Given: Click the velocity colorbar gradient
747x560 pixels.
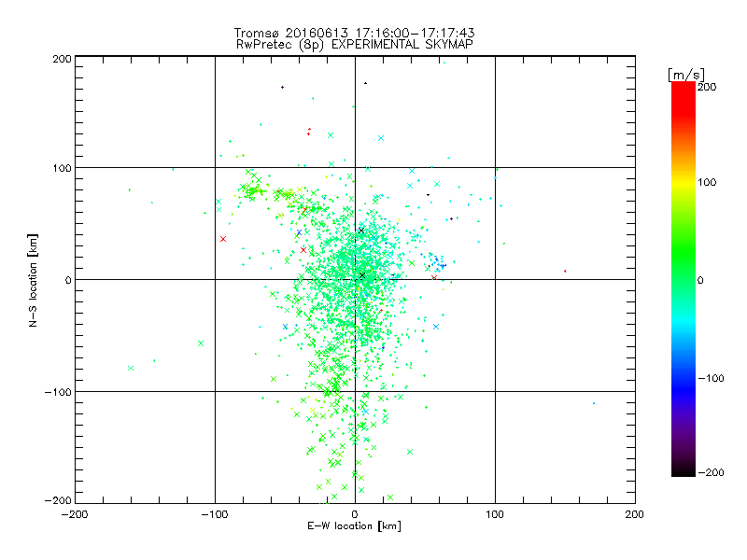Looking at the screenshot, I should pyautogui.click(x=684, y=278).
